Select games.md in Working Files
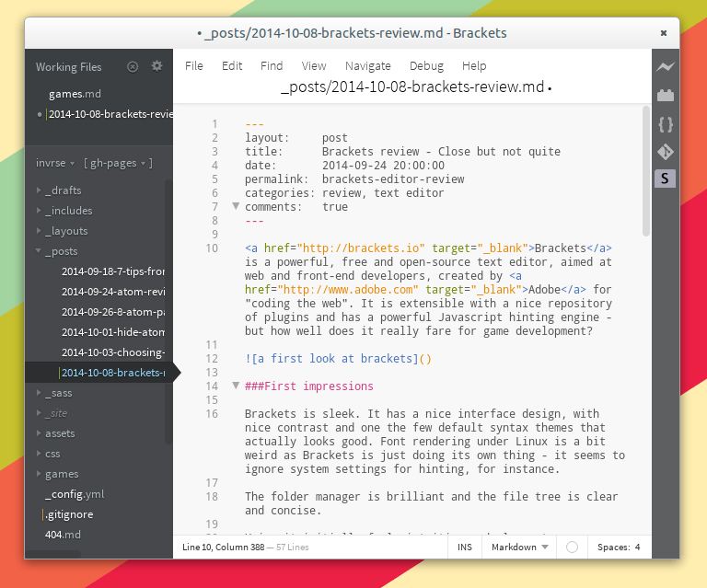 coord(75,94)
